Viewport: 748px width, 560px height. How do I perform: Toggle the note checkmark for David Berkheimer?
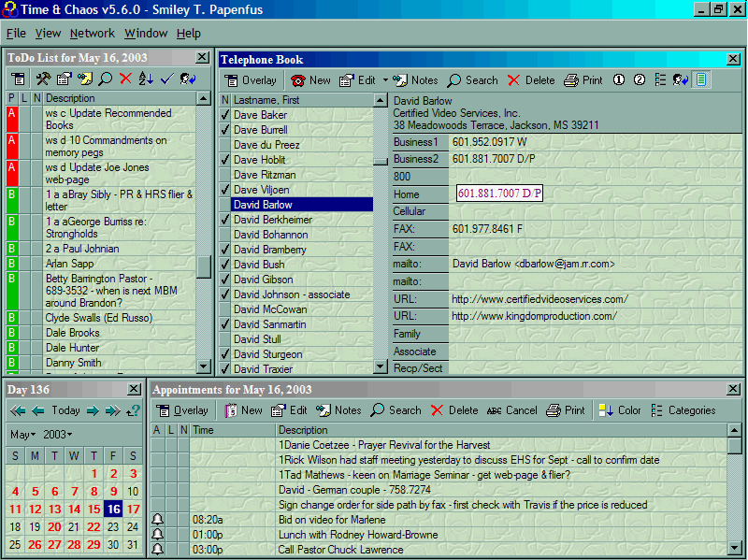point(225,220)
